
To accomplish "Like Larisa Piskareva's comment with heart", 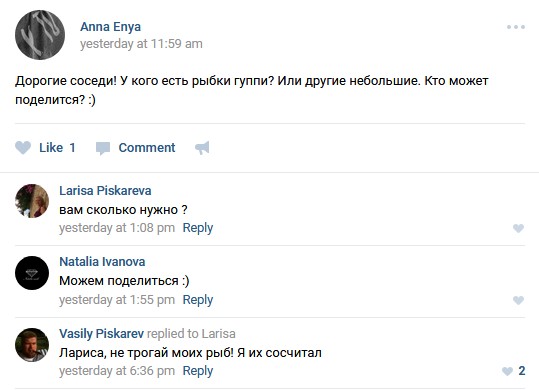I will coord(518,228).
